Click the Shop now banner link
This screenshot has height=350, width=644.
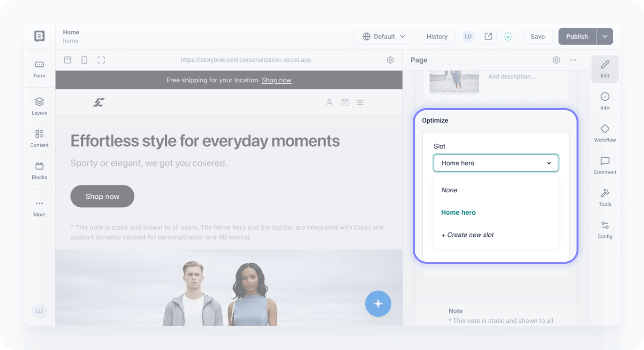[x=276, y=80]
